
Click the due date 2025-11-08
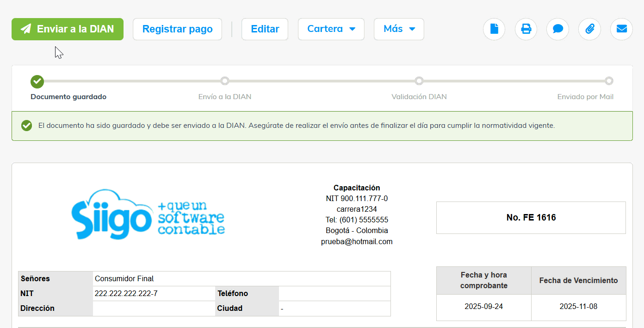pyautogui.click(x=578, y=307)
